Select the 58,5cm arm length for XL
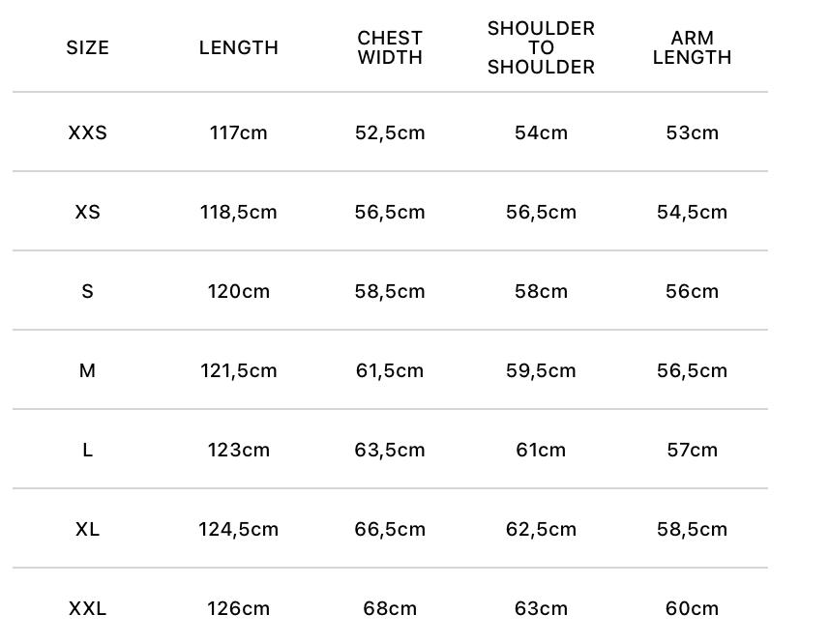The image size is (830, 644). (x=692, y=529)
